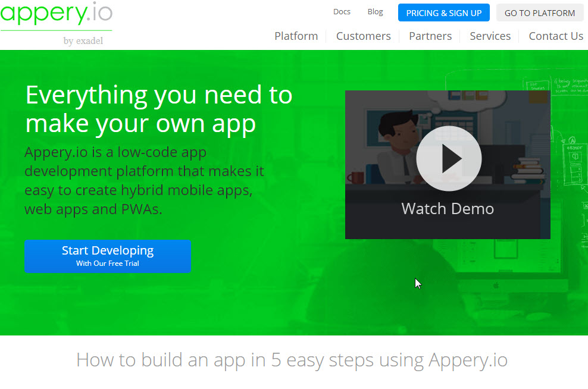
Task: Click the "How to build an app" heading
Action: coord(292,360)
